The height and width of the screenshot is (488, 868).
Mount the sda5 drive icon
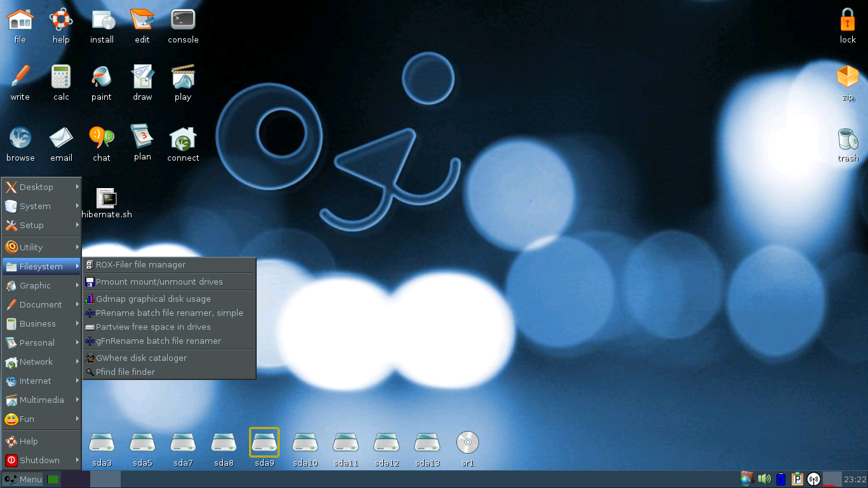tap(142, 442)
